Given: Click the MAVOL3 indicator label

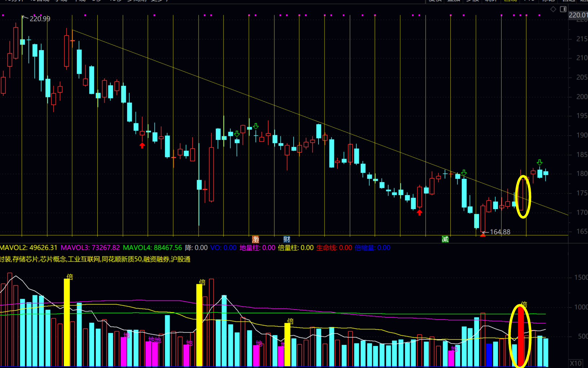Looking at the screenshot, I should 90,248.
